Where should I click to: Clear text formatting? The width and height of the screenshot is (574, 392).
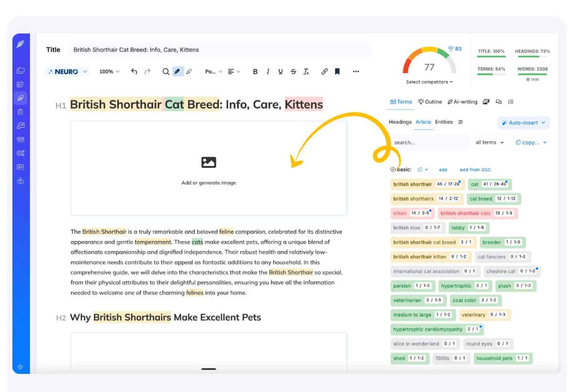point(306,71)
